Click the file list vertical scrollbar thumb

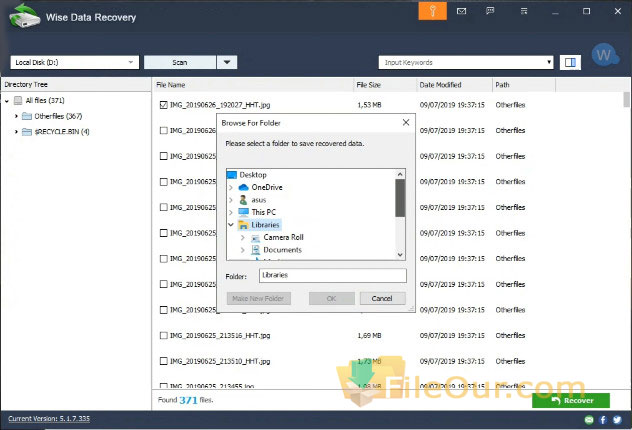pos(626,100)
